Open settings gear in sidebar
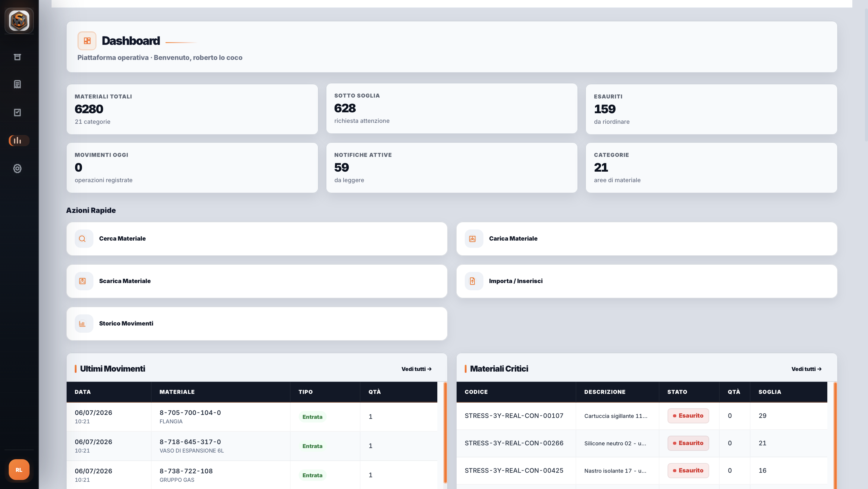Viewport: 868px width, 489px height. coord(17,168)
